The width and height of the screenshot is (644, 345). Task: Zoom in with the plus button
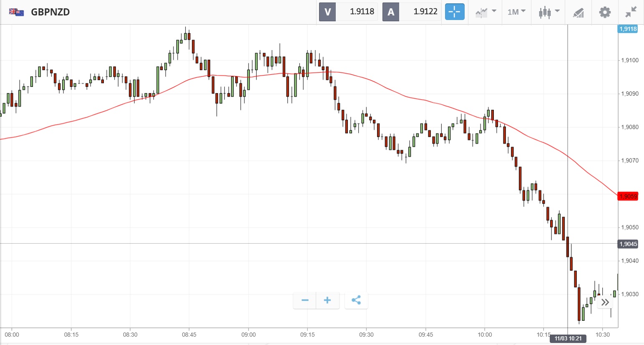[327, 300]
